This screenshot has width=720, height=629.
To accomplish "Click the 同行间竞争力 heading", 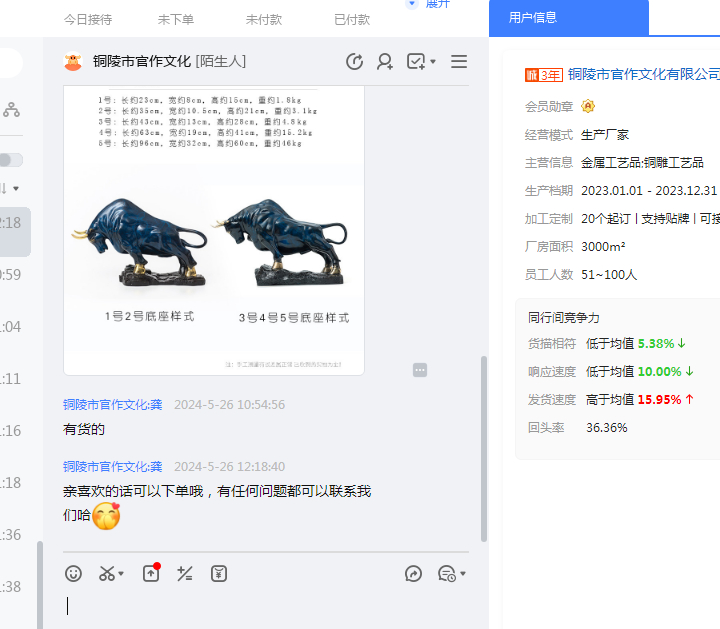I will coord(563,317).
